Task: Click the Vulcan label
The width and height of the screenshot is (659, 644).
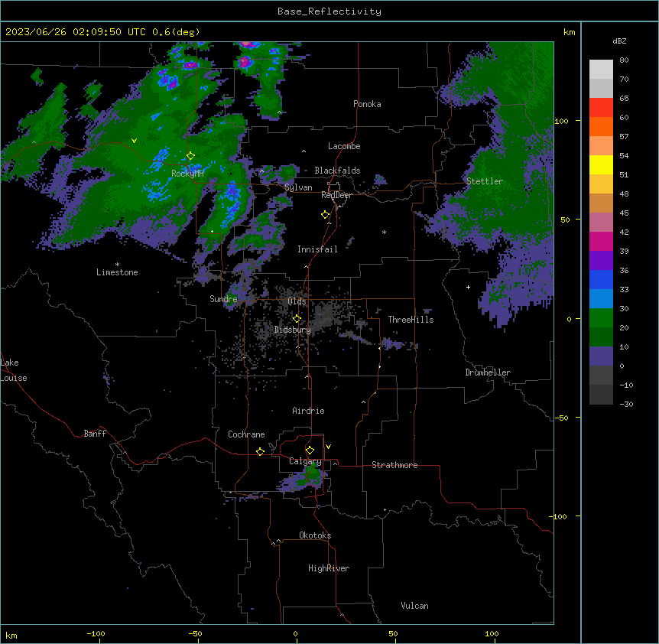Action: [x=415, y=606]
